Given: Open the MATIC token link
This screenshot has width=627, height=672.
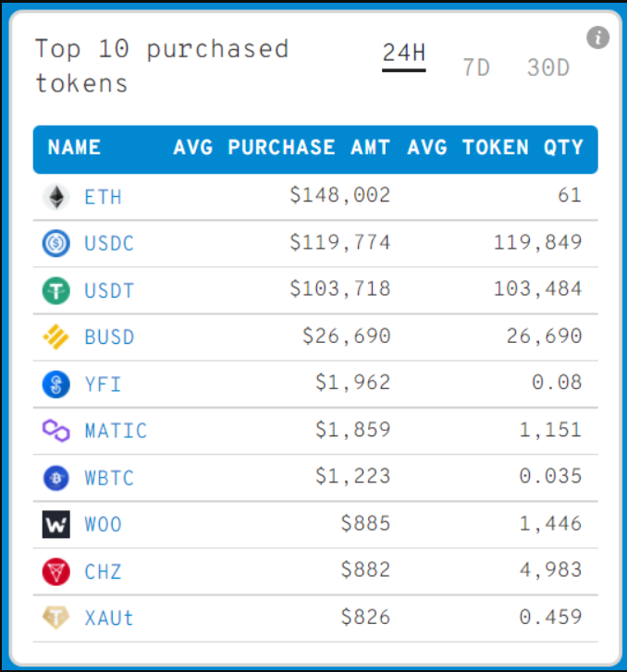Looking at the screenshot, I should point(116,431).
